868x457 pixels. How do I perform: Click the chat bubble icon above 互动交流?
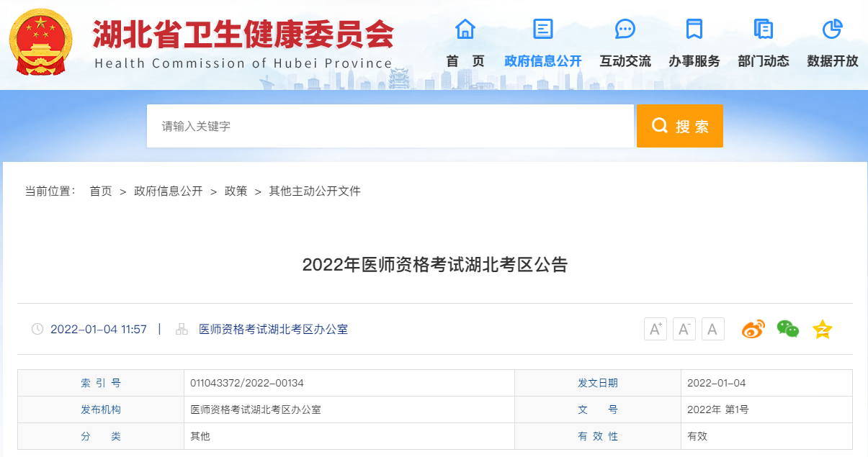[625, 29]
